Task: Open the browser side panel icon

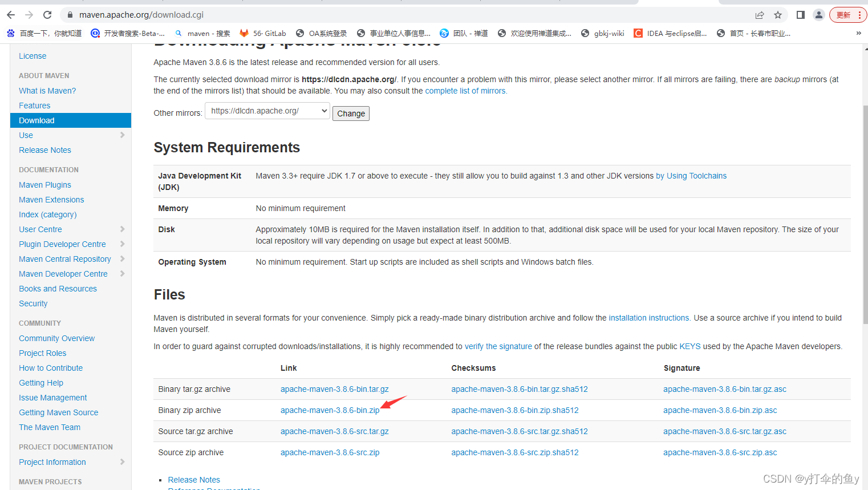Action: tap(801, 14)
